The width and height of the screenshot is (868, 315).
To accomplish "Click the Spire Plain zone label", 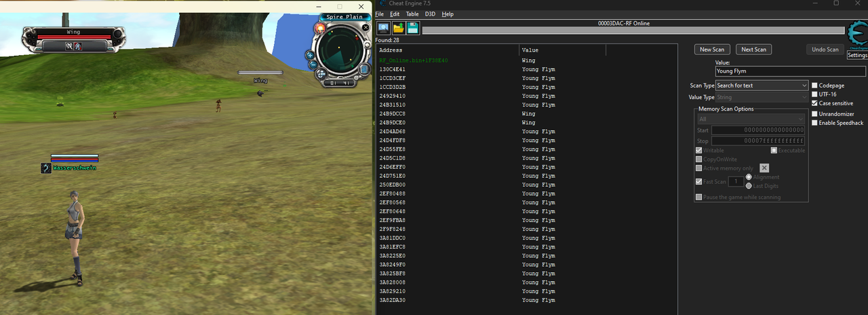I will pyautogui.click(x=344, y=17).
